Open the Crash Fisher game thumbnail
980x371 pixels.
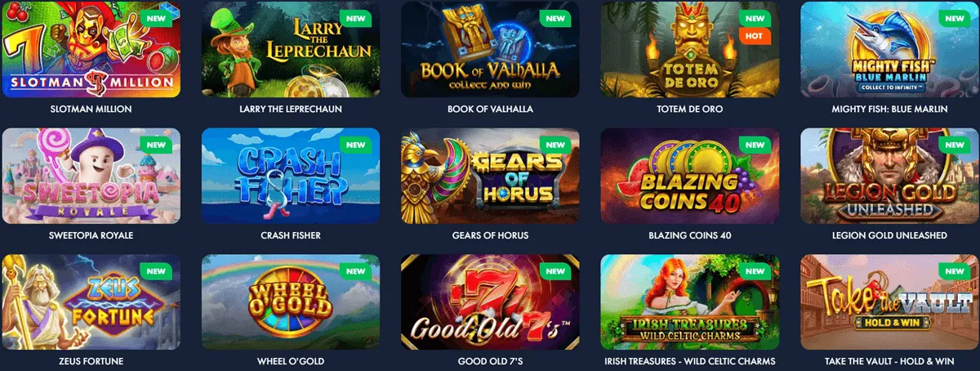291,176
